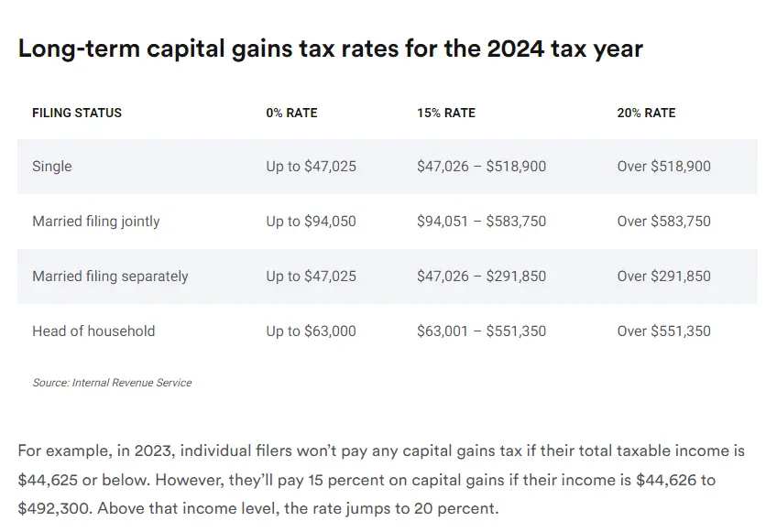Image resolution: width=777 pixels, height=532 pixels.
Task: Select the Head of household row label
Action: tap(93, 331)
